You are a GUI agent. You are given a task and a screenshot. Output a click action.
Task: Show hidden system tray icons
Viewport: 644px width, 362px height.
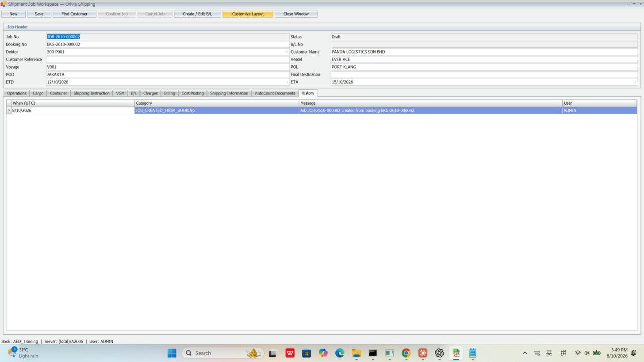click(525, 353)
